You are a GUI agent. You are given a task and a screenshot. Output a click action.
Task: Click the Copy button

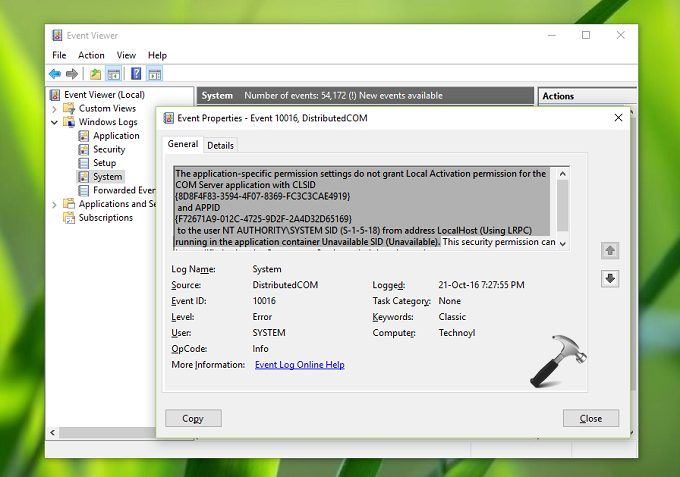tap(193, 418)
